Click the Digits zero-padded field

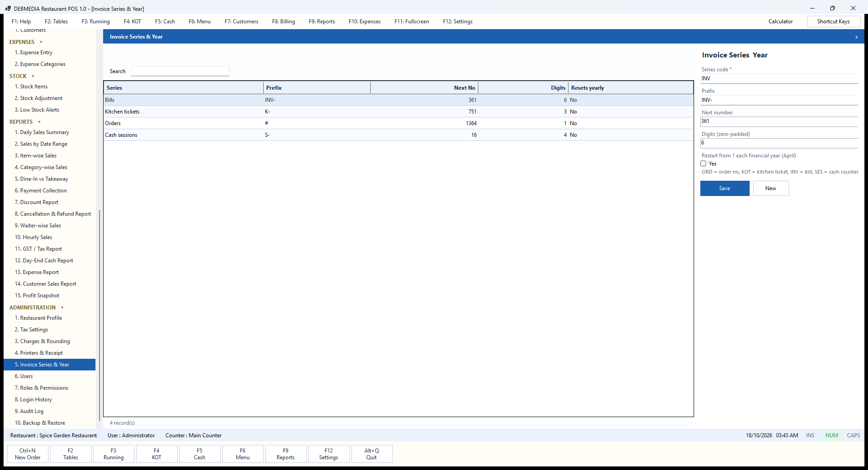click(x=779, y=143)
